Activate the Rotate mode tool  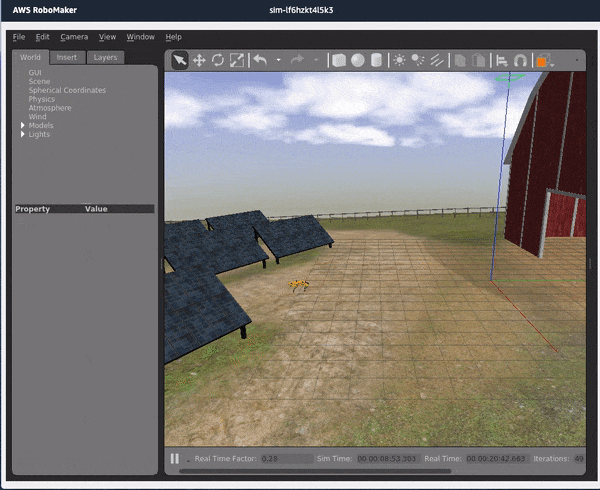218,60
